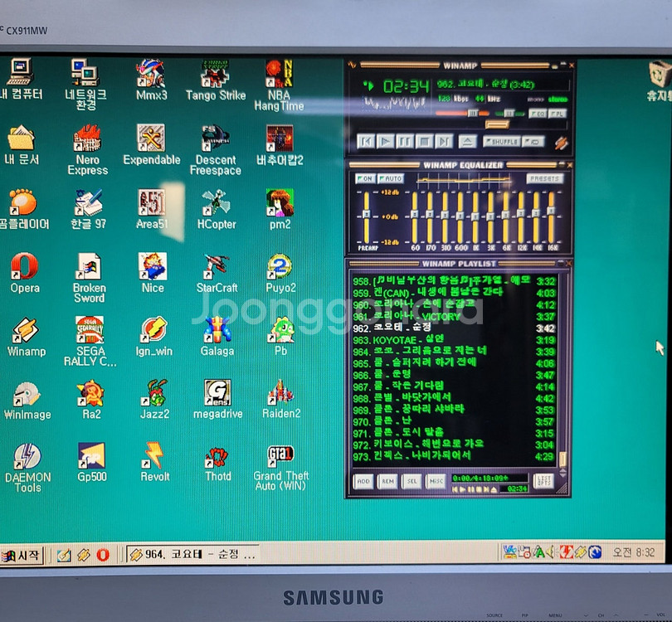Image resolution: width=672 pixels, height=622 pixels.
Task: Click the Galaga game icon
Action: [x=217, y=336]
